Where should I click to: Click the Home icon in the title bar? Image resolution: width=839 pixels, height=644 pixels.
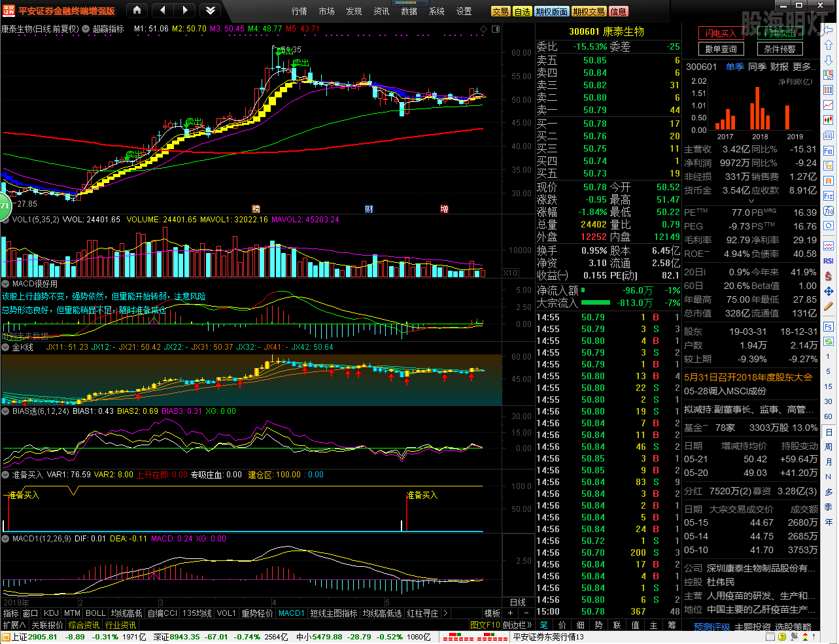click(137, 10)
